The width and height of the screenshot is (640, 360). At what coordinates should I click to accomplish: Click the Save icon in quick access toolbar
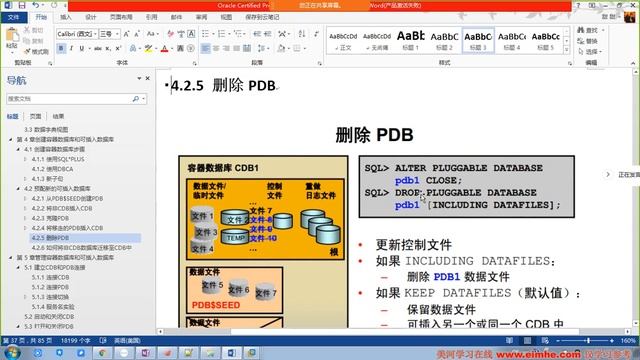click(22, 5)
